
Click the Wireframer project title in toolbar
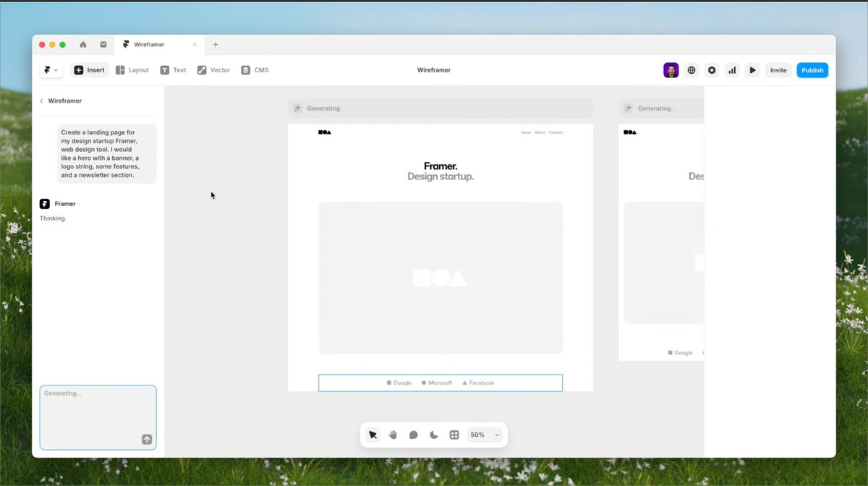coord(434,70)
